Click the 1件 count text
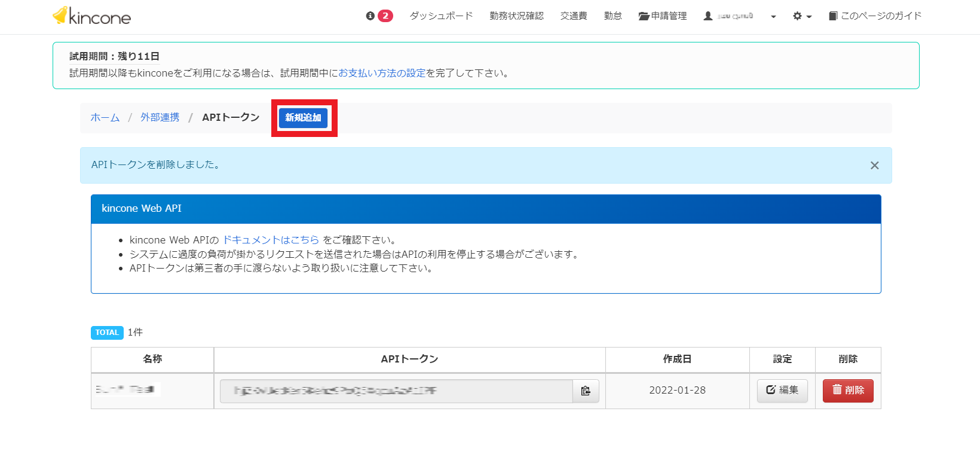980x457 pixels. click(x=135, y=333)
